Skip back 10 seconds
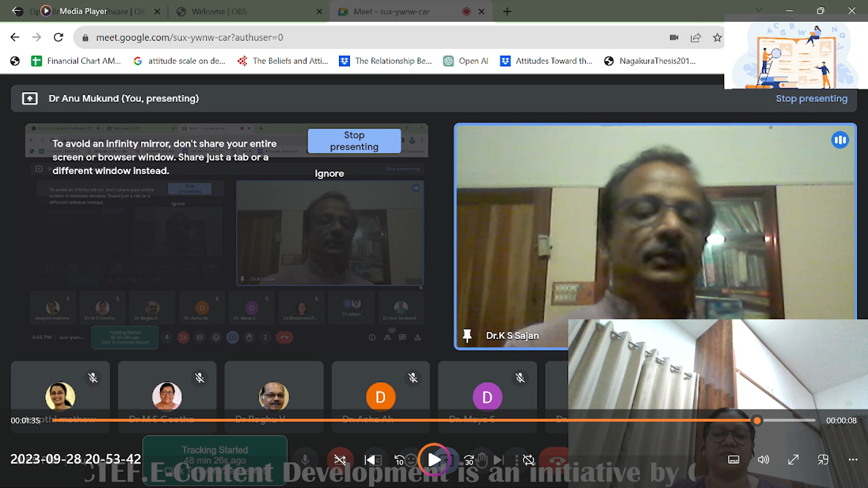Screen dimensions: 868x488 coord(400,460)
